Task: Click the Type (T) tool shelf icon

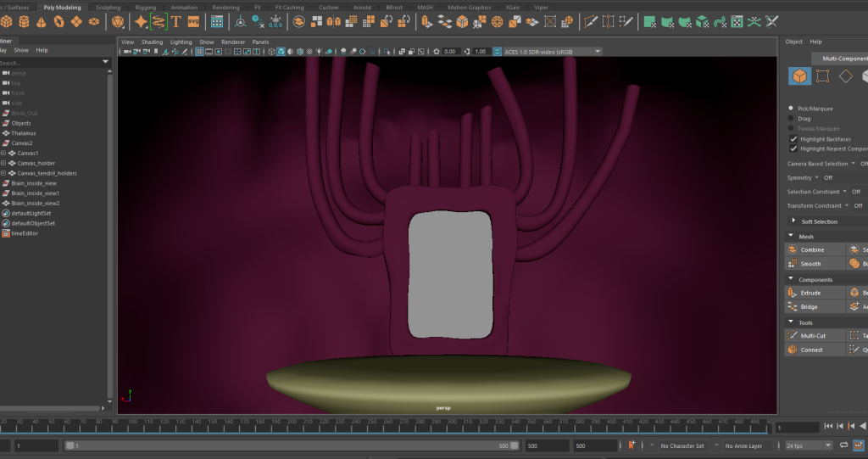Action: [x=176, y=21]
